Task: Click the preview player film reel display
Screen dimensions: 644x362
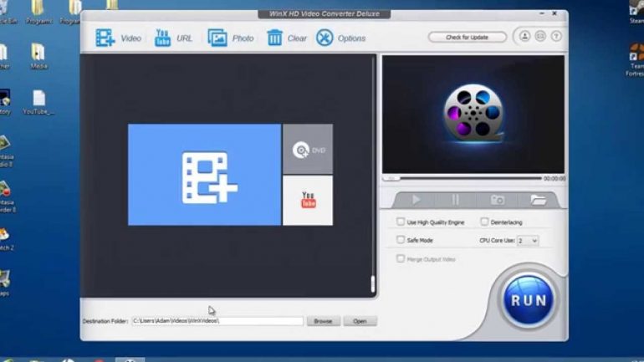Action: click(x=473, y=115)
